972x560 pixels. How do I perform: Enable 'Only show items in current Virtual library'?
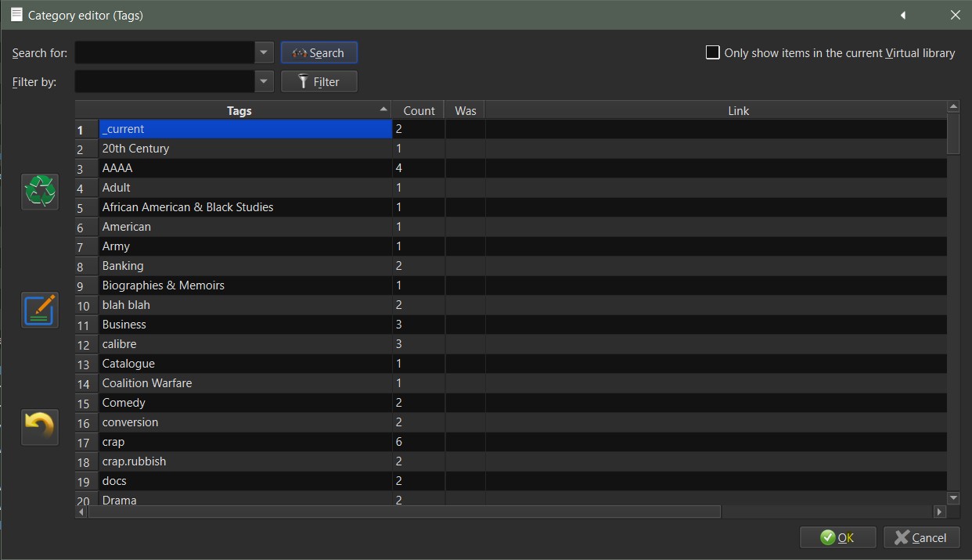click(x=713, y=52)
